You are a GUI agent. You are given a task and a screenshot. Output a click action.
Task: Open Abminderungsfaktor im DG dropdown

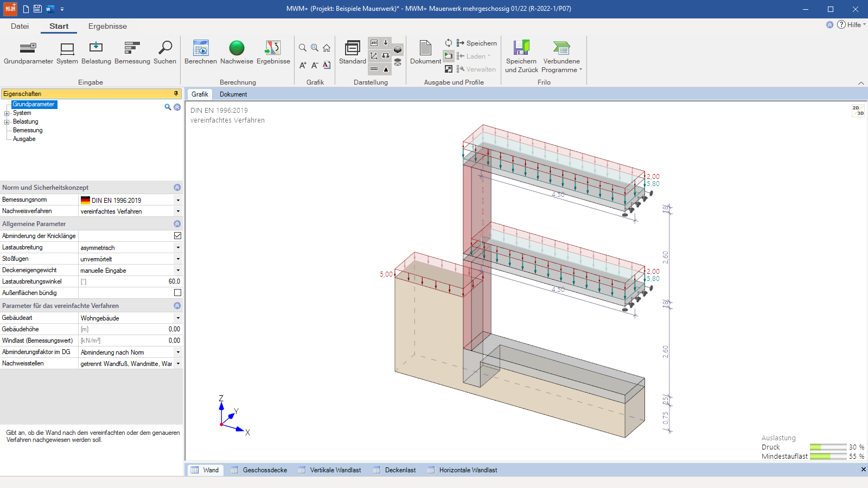178,352
